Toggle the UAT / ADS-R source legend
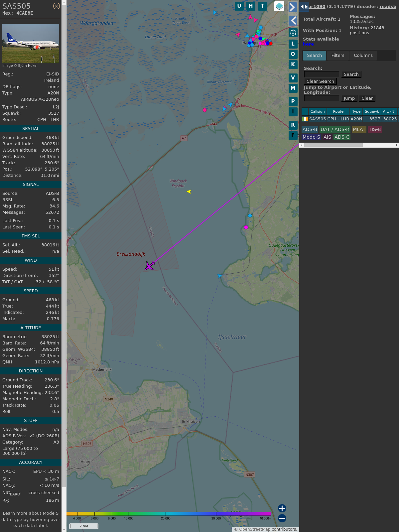Screen dimensions: 399x532 [335, 130]
